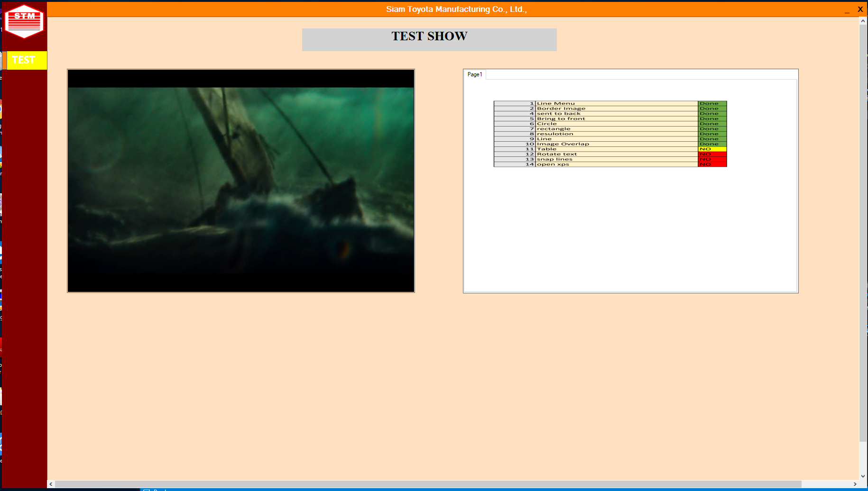This screenshot has width=868, height=491.
Task: Click the TEST SHOW heading banner
Action: tap(429, 39)
